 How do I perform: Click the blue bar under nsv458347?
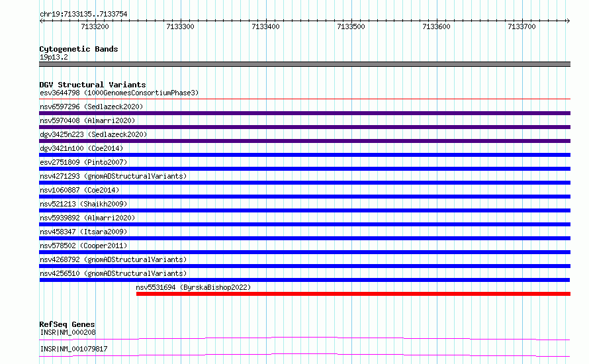(304, 238)
